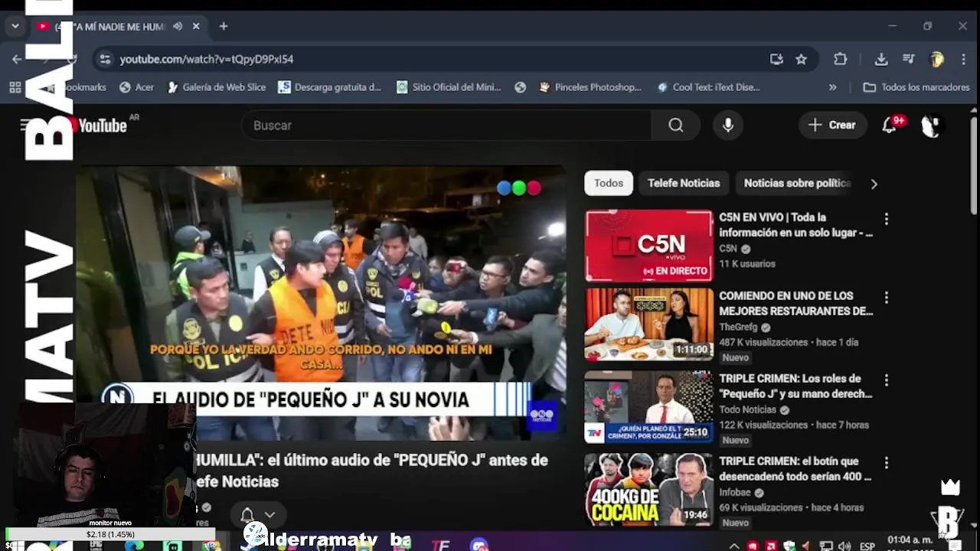
Task: Open the C5N EN VIVO thumbnail
Action: point(649,246)
